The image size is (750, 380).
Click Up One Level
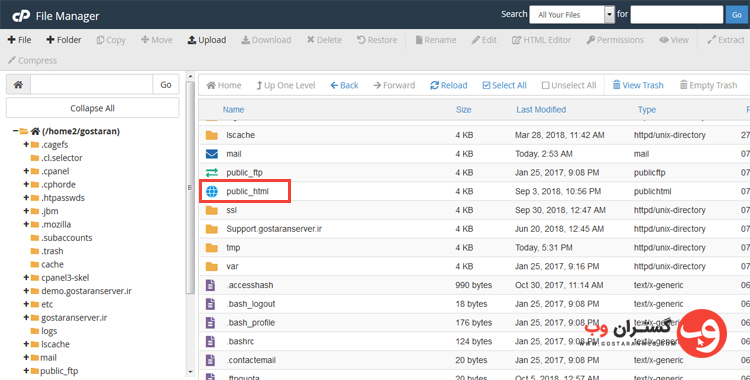tap(286, 85)
